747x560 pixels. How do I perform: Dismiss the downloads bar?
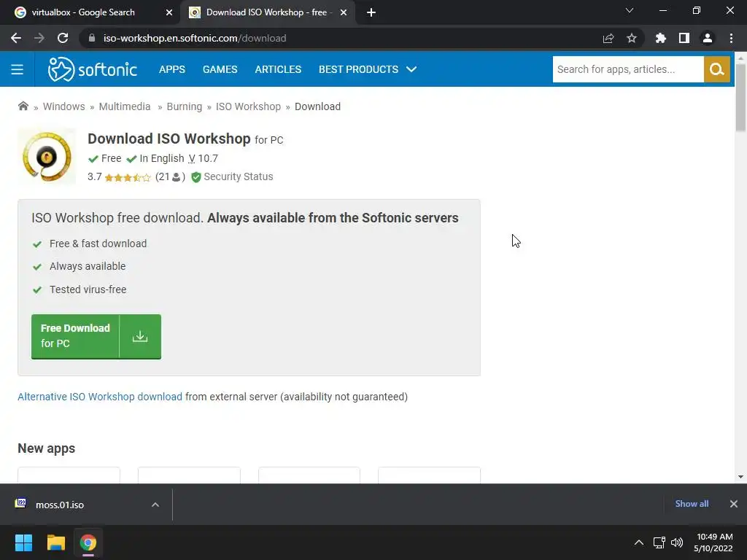click(x=734, y=504)
